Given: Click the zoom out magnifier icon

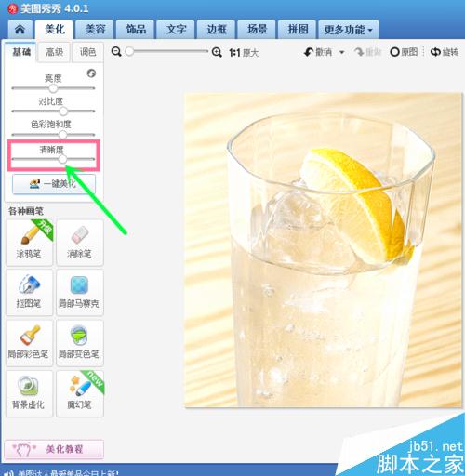Looking at the screenshot, I should pos(116,52).
